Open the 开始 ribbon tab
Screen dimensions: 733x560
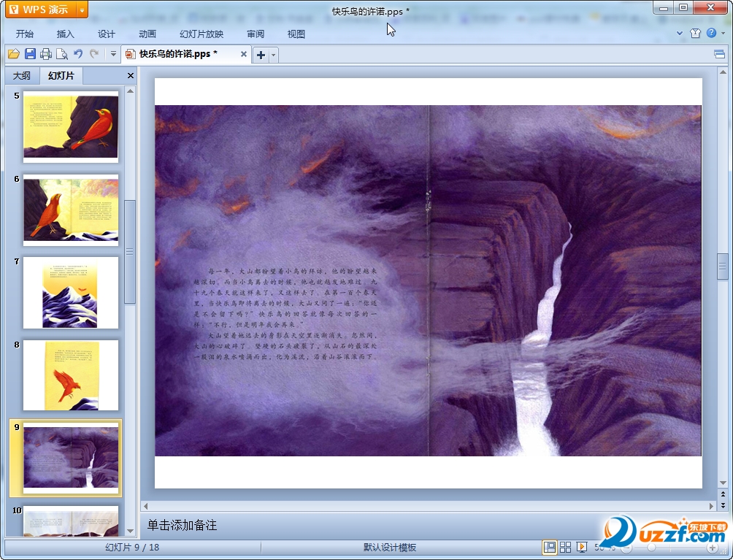[25, 34]
